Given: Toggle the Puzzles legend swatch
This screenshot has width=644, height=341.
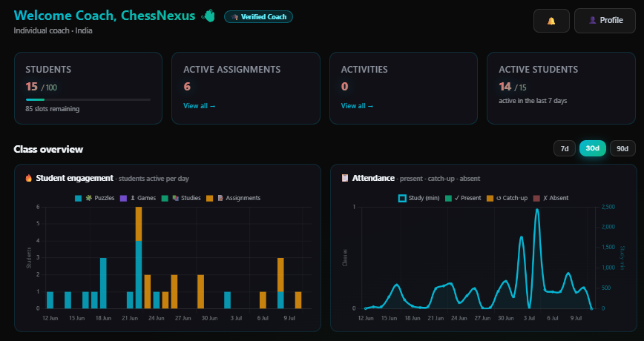Looking at the screenshot, I should pyautogui.click(x=78, y=198).
